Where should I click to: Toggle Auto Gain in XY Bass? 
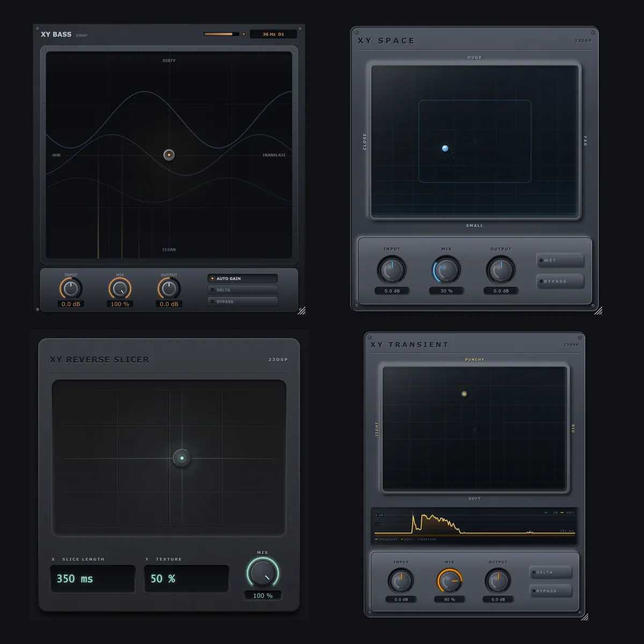pyautogui.click(x=243, y=279)
